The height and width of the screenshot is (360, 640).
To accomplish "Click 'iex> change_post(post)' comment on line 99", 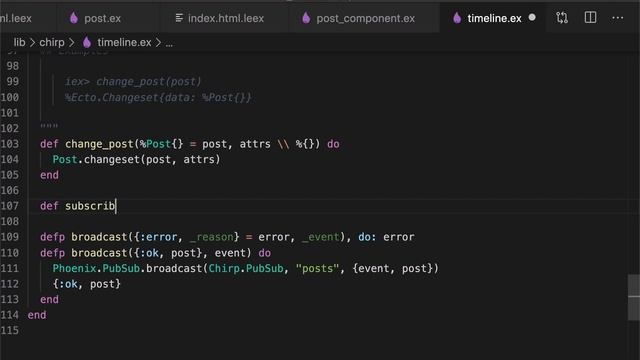I will point(133,82).
